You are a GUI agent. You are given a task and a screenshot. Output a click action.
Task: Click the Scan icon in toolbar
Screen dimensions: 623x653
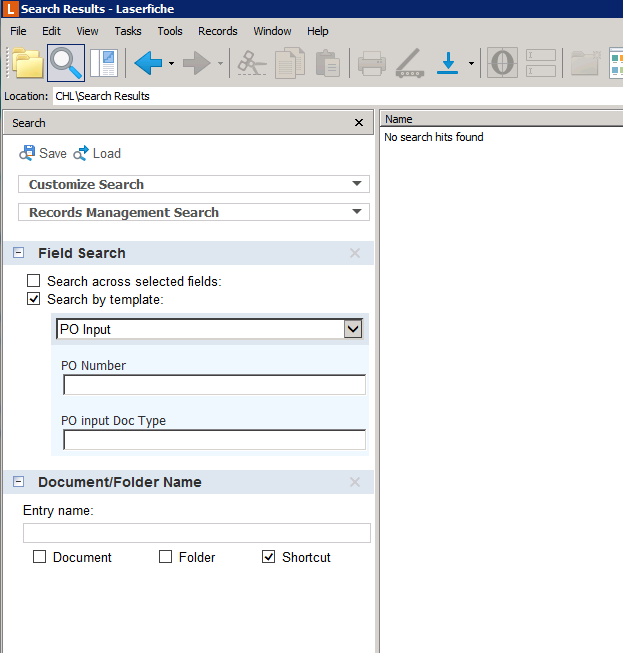click(410, 63)
